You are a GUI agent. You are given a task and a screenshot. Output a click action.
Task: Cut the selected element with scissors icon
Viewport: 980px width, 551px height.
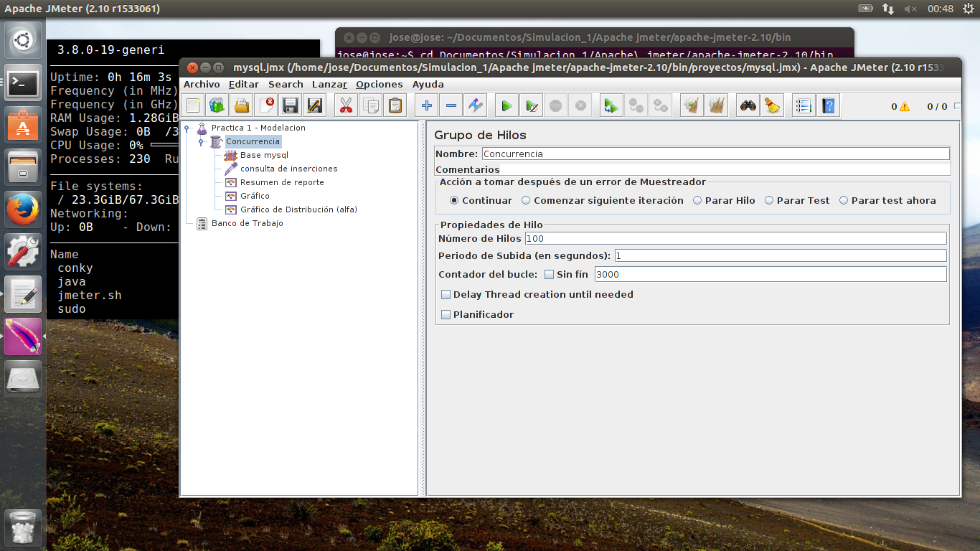pyautogui.click(x=347, y=106)
